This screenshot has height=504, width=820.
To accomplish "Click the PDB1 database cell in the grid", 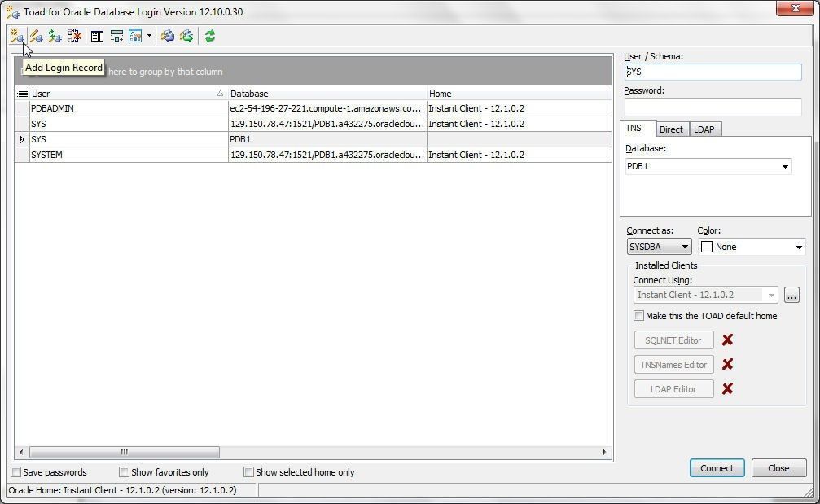I will pyautogui.click(x=327, y=139).
